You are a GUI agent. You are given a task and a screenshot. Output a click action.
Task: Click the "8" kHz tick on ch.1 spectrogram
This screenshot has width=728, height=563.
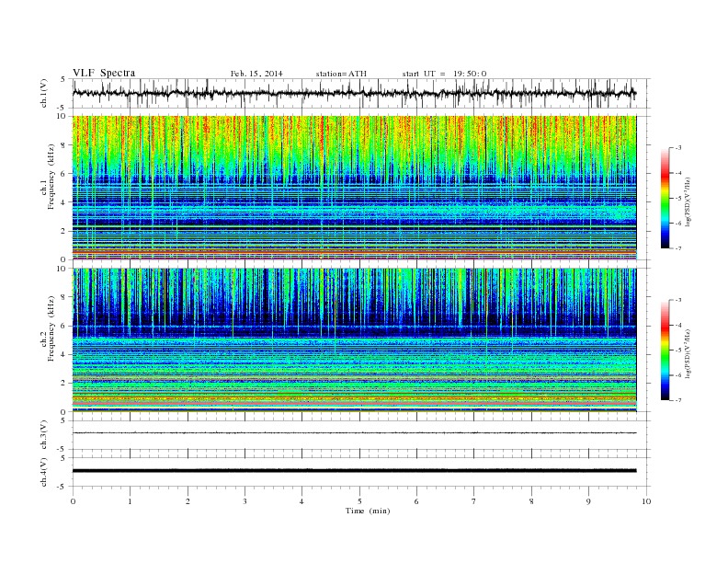point(64,145)
